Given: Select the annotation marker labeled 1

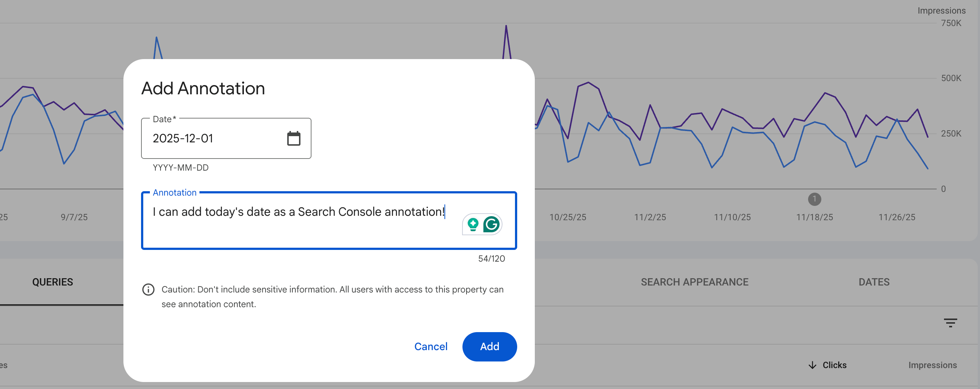Looking at the screenshot, I should pyautogui.click(x=814, y=199).
